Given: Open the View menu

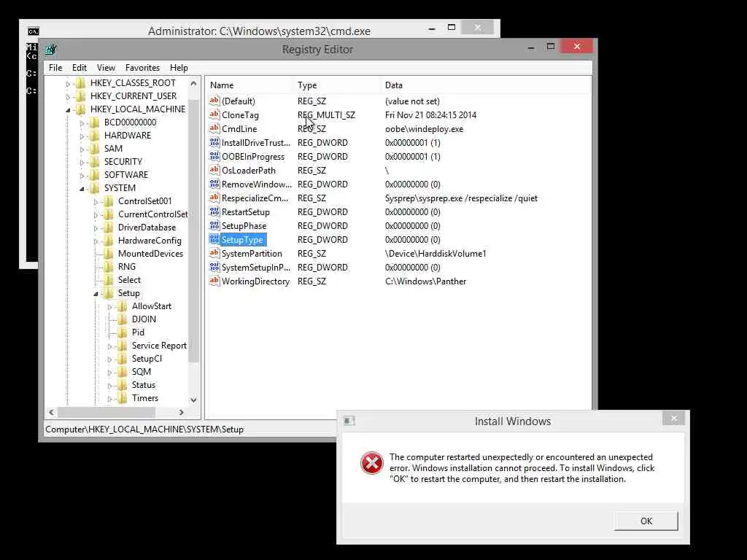Looking at the screenshot, I should (106, 68).
